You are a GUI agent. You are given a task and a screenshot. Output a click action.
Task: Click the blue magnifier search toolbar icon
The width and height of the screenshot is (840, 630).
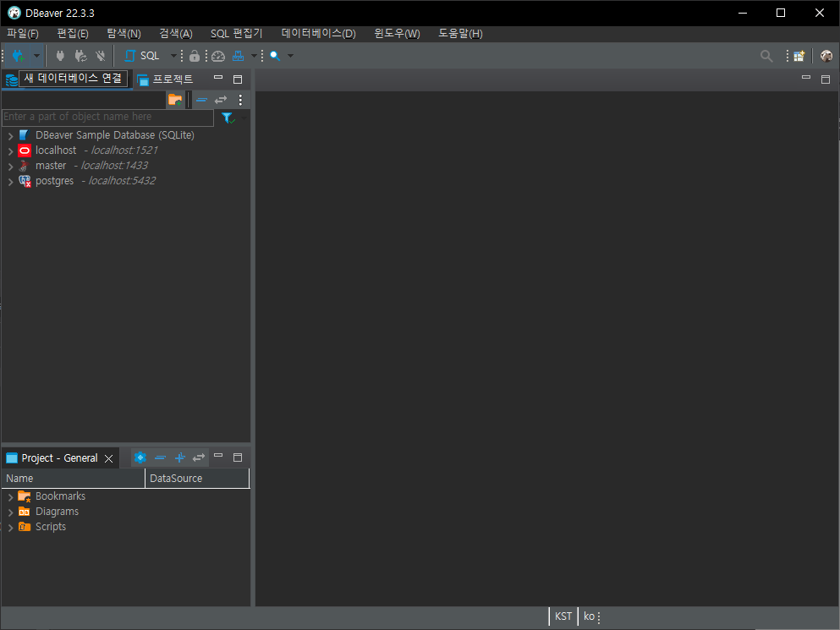tap(275, 56)
